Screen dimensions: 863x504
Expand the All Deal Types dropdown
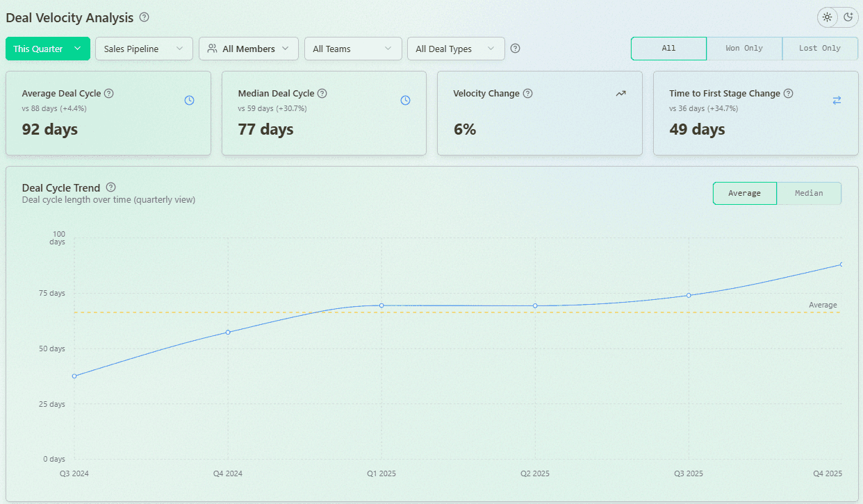456,49
